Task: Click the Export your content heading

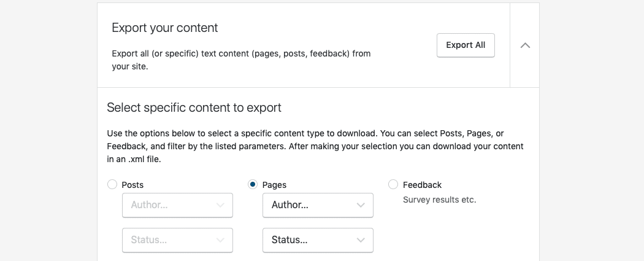Action: pyautogui.click(x=165, y=28)
